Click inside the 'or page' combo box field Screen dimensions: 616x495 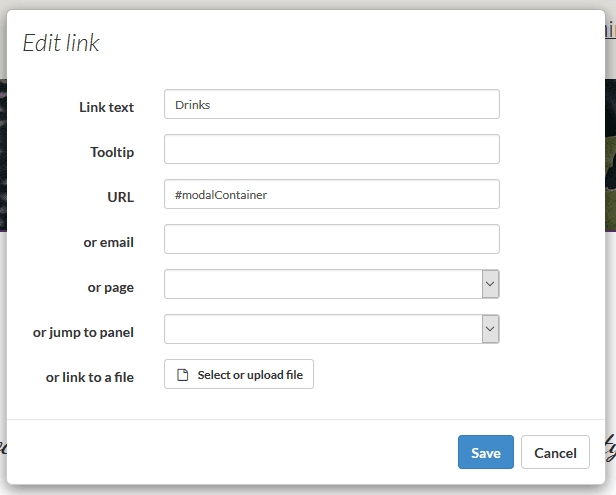(x=323, y=284)
